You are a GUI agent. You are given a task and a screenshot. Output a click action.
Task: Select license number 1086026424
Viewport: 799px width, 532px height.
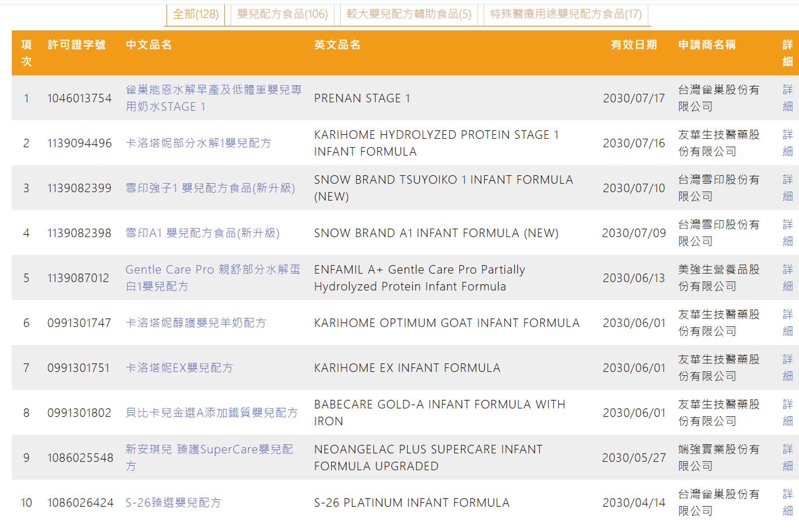point(80,503)
